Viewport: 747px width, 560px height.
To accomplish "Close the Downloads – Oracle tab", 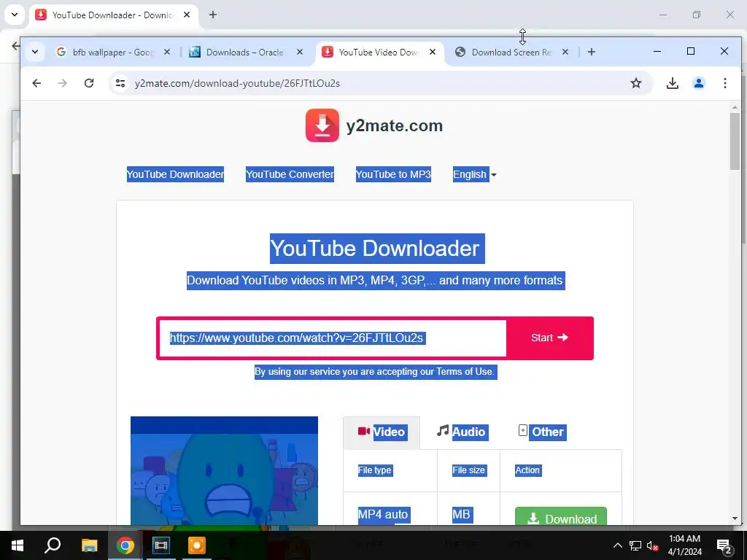I will 300,52.
